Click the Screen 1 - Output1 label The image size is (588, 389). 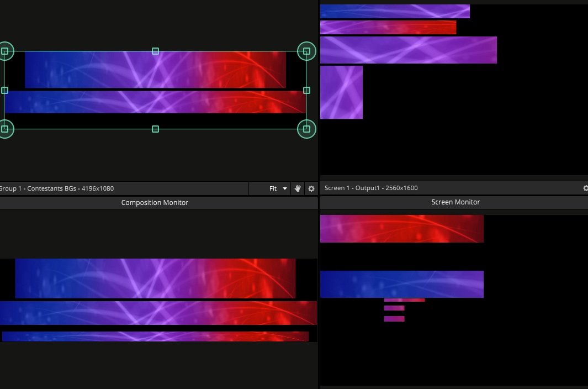(371, 188)
